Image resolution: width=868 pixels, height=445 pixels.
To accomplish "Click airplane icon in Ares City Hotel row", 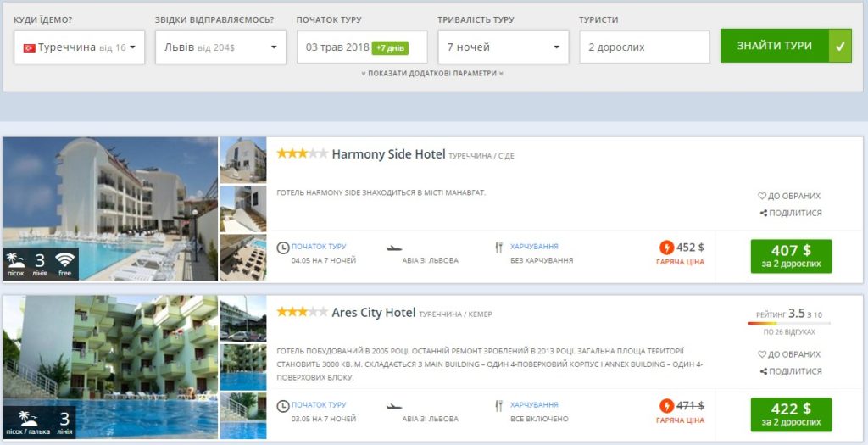I will [x=394, y=407].
